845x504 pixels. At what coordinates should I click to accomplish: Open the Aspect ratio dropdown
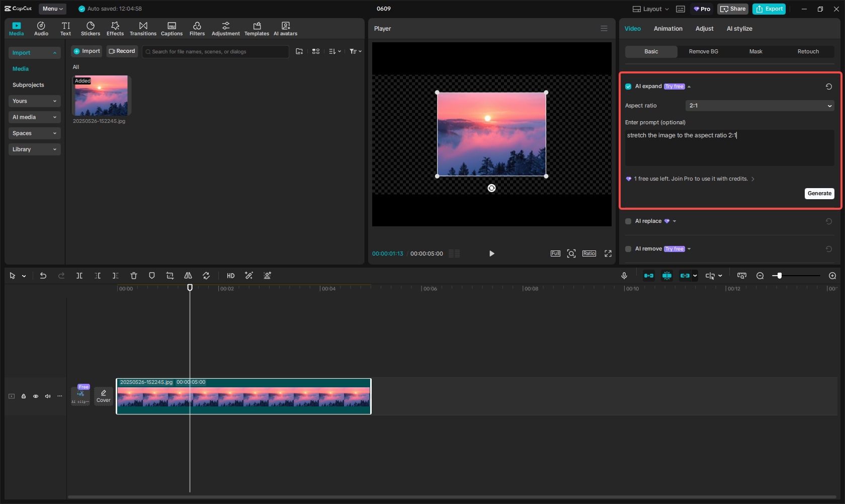tap(759, 106)
